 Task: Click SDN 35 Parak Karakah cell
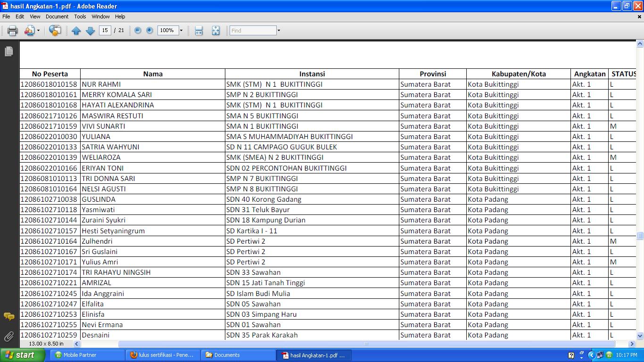(262, 335)
